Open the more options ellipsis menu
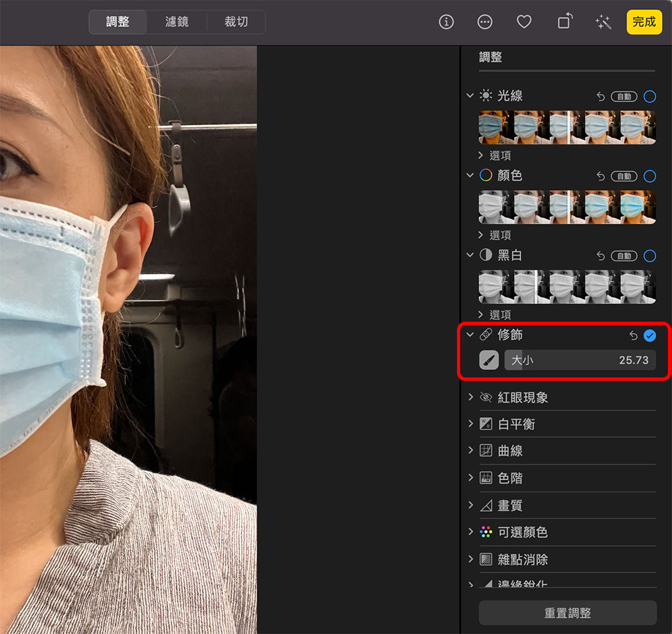 [485, 22]
